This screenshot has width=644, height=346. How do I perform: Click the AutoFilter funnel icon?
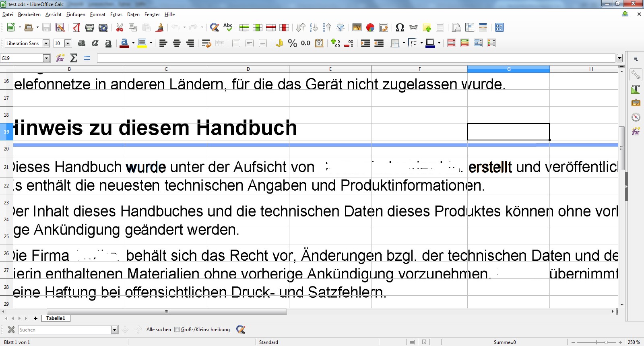[x=341, y=27]
